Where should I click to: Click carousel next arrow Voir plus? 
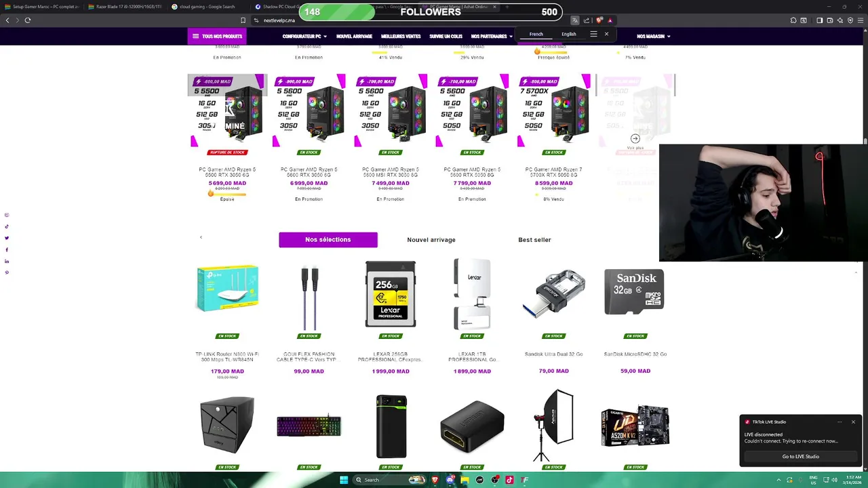coord(635,139)
